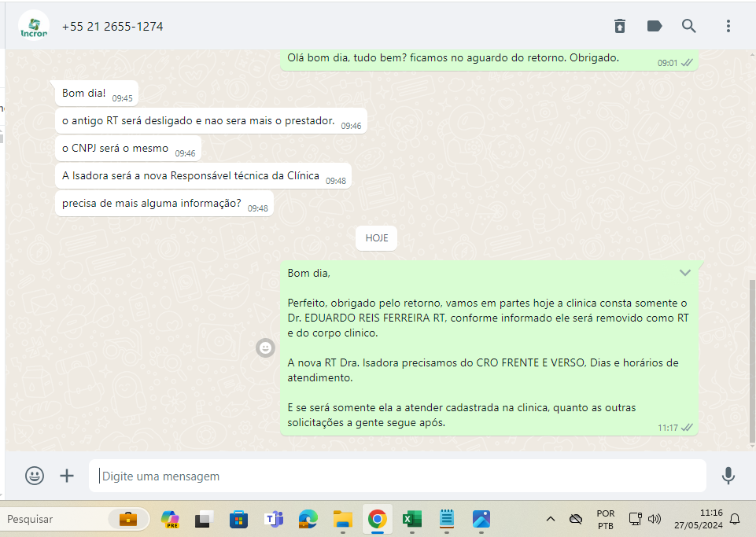Open the volume speaker icon
The height and width of the screenshot is (537, 756).
click(x=655, y=519)
